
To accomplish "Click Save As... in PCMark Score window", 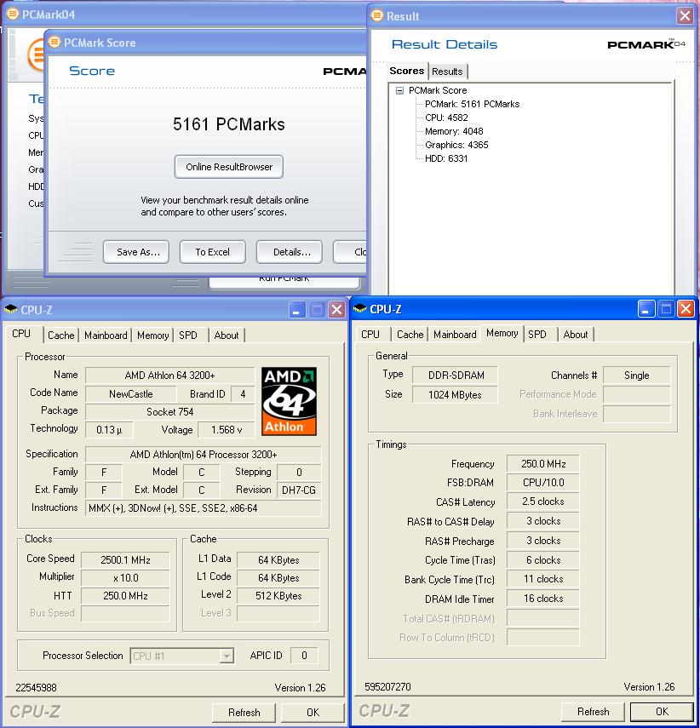I will [136, 252].
